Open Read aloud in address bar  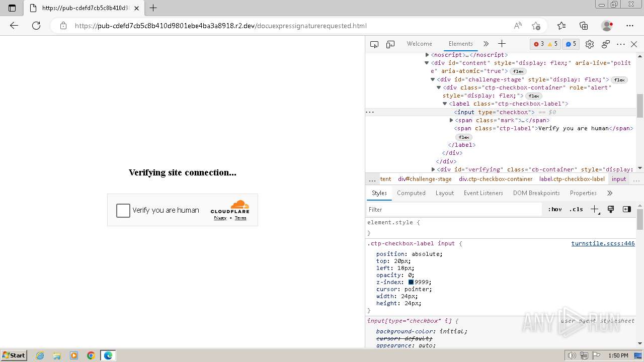coord(518,26)
